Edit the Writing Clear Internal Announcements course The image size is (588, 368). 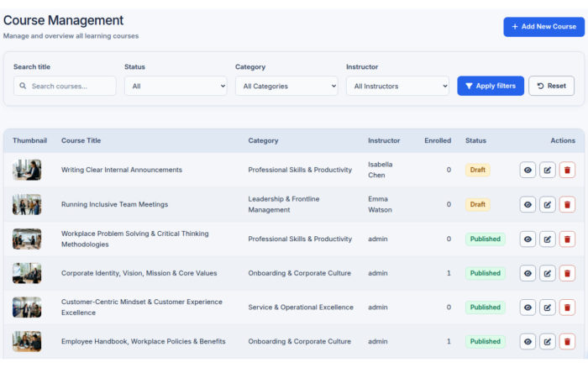[547, 170]
